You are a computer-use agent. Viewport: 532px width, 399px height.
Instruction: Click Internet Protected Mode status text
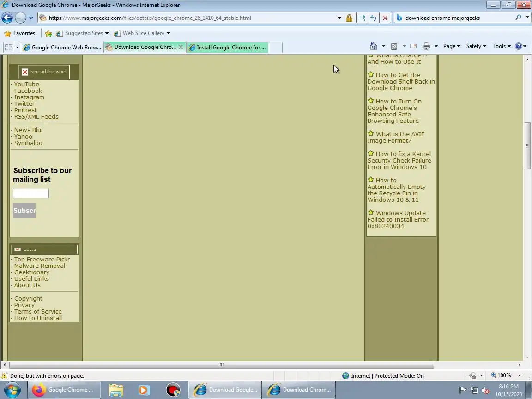(x=387, y=376)
